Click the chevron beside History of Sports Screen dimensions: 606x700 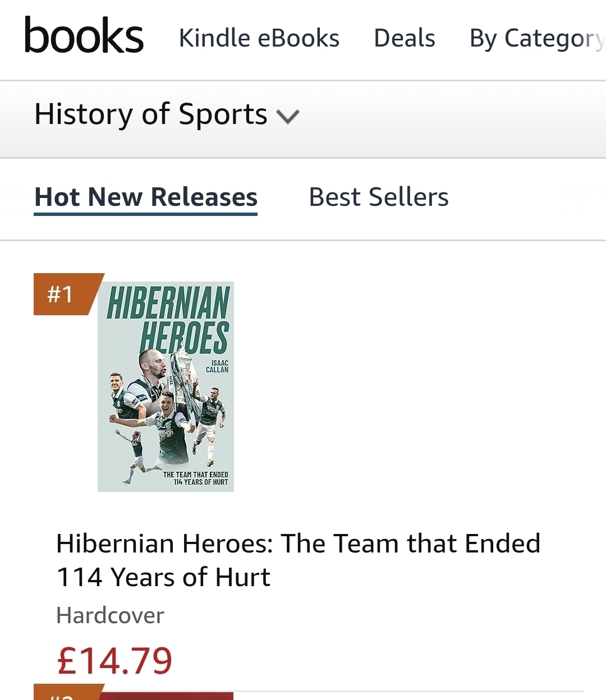click(288, 116)
